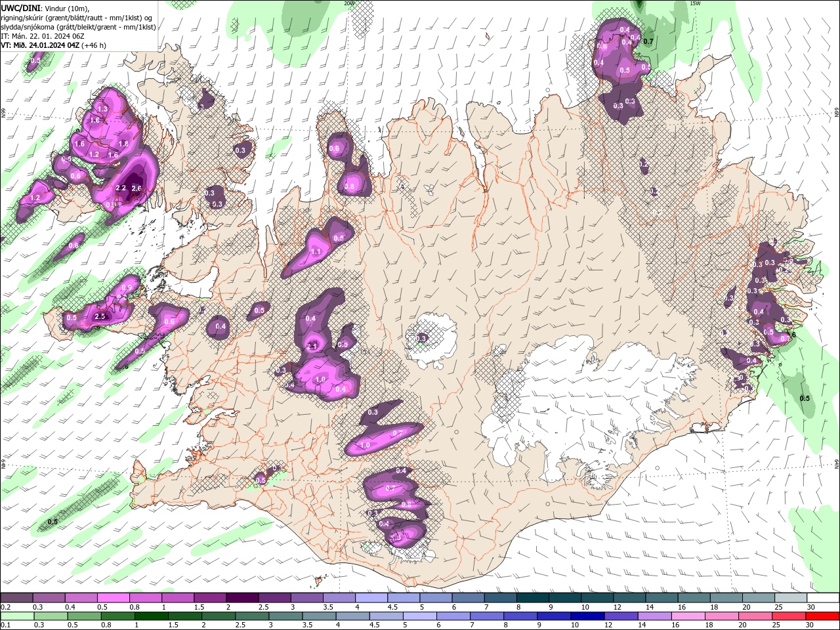Click the 'slydda/snjókoma' snow description line
Image resolution: width=840 pixels, height=630 pixels.
(x=78, y=27)
